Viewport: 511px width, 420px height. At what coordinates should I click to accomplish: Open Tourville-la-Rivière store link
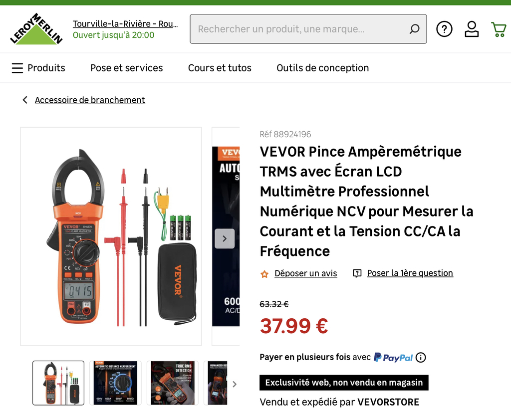click(125, 24)
